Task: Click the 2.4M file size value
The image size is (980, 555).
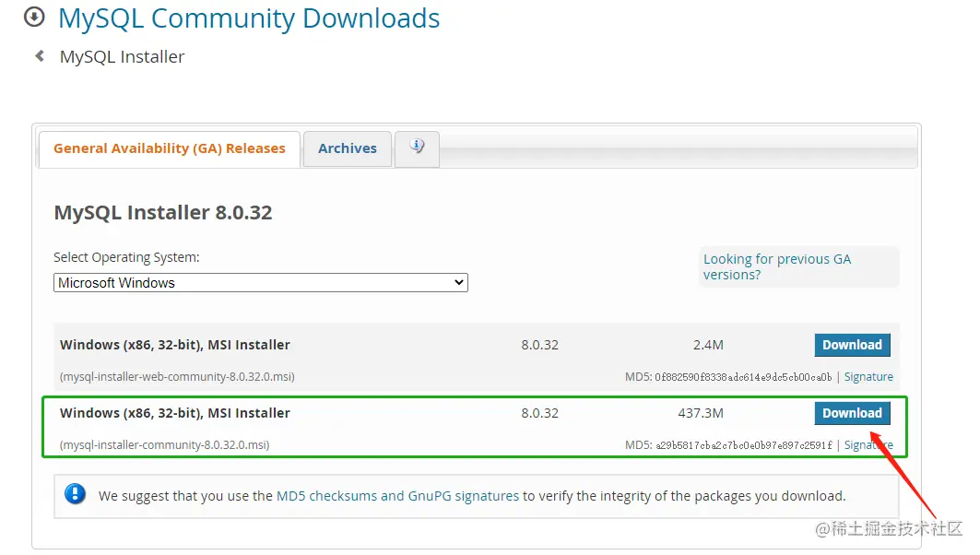Action: [x=708, y=345]
